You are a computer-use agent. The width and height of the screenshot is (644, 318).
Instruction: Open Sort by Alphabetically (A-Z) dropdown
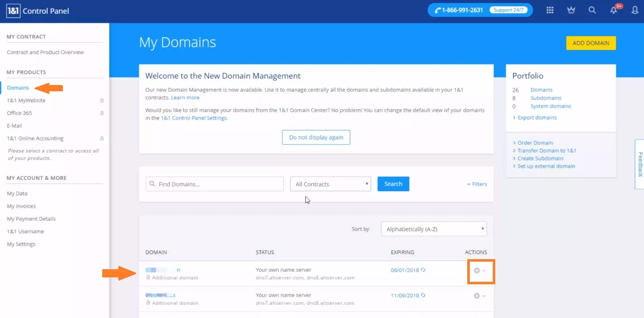click(x=434, y=229)
